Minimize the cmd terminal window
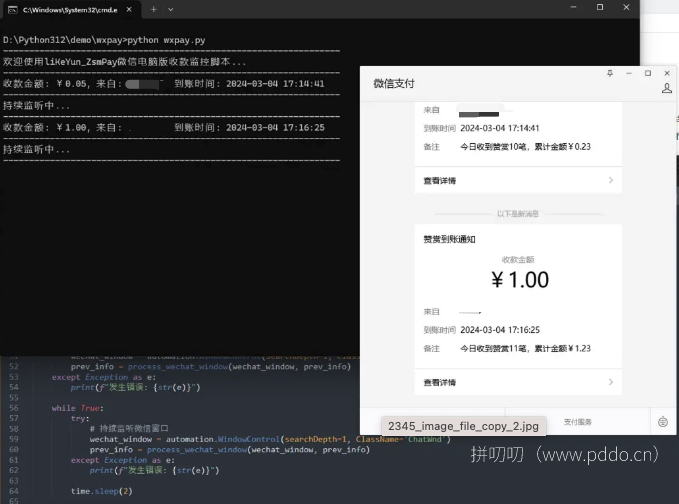This screenshot has height=504, width=679. [573, 7]
